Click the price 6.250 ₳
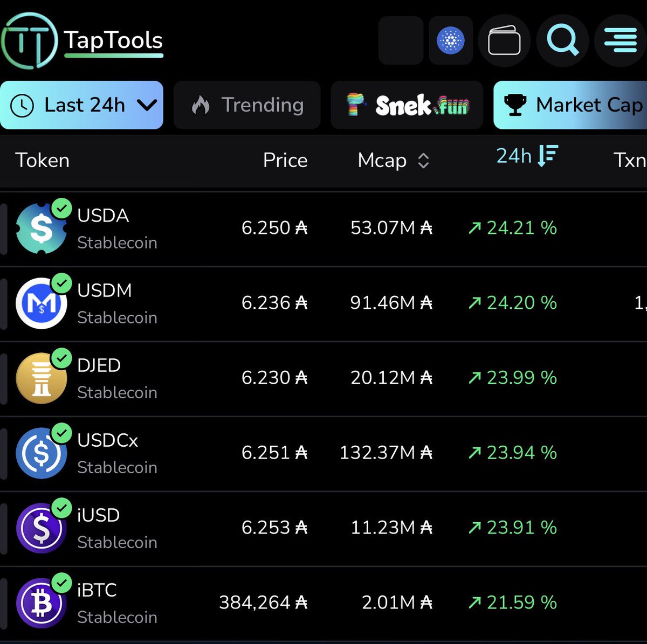647x644 pixels. [274, 228]
